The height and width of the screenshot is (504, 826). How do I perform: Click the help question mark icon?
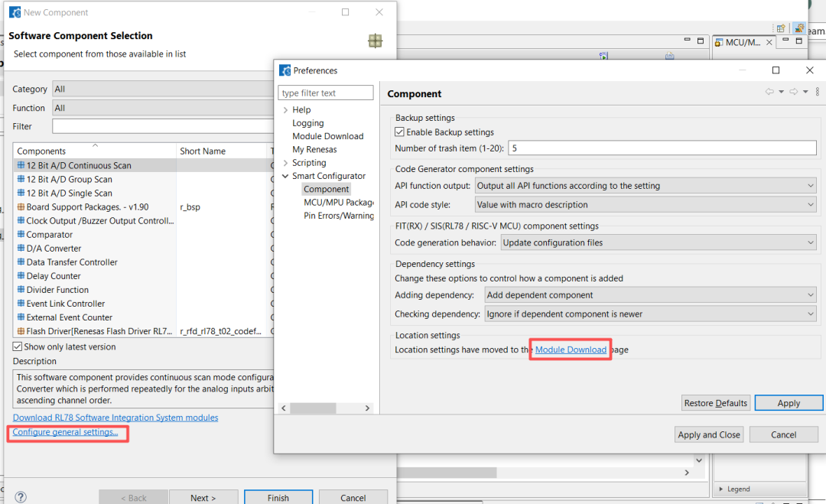(21, 497)
